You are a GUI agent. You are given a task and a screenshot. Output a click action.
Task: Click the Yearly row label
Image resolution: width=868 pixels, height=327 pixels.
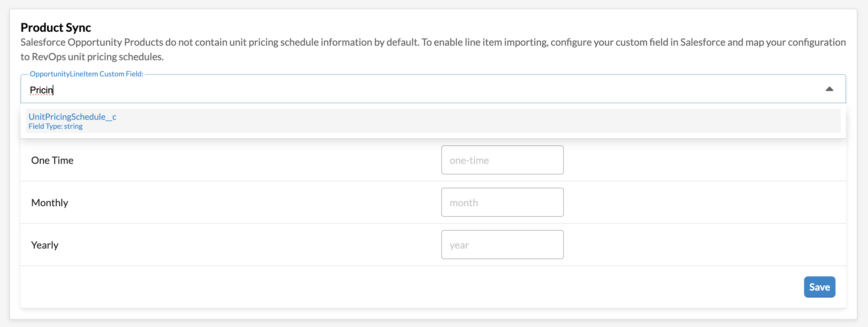click(45, 245)
